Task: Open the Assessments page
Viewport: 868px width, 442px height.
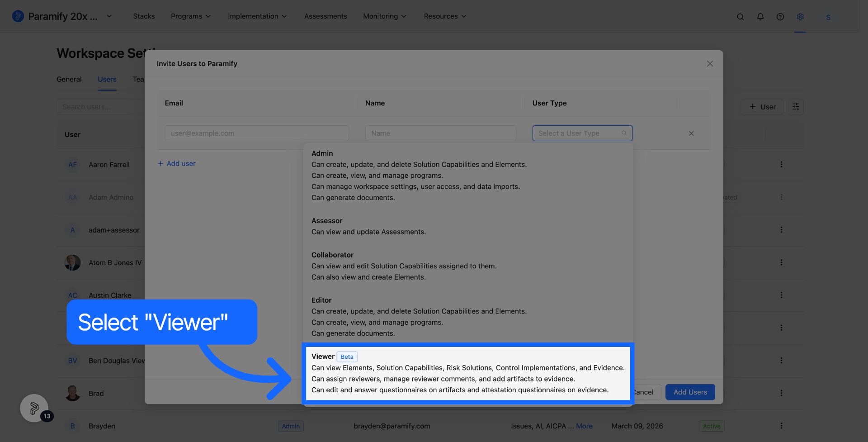Action: 325,16
